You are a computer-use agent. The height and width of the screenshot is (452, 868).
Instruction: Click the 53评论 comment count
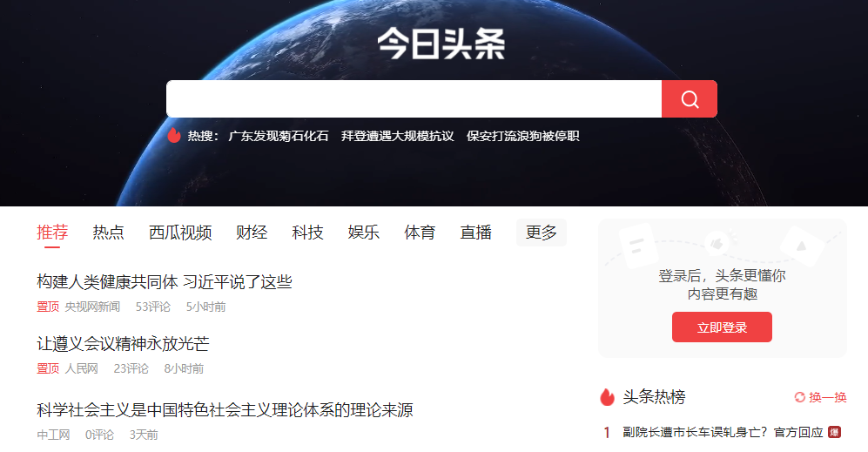[152, 307]
